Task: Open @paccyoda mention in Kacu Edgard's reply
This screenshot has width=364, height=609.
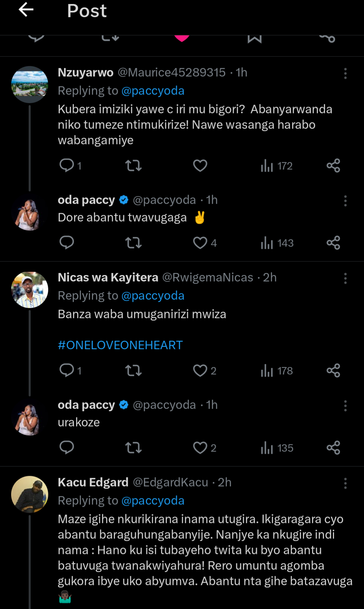Action: coord(153,501)
